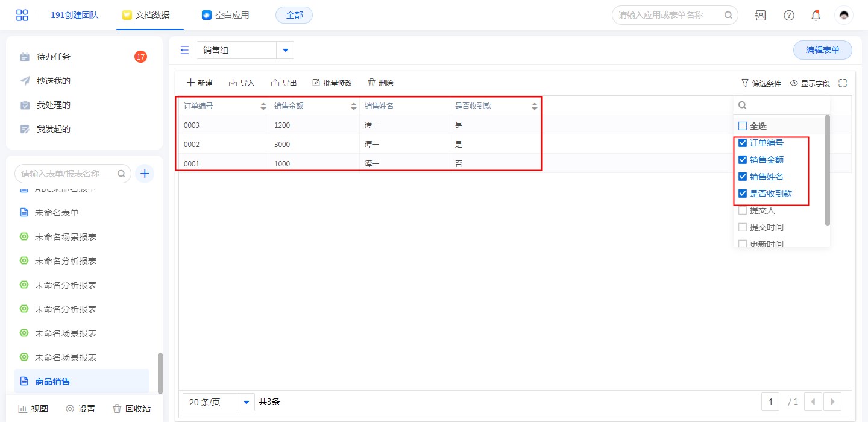This screenshot has height=422, width=868.
Task: Expand the 销售组 dropdown arrow
Action: click(x=285, y=50)
